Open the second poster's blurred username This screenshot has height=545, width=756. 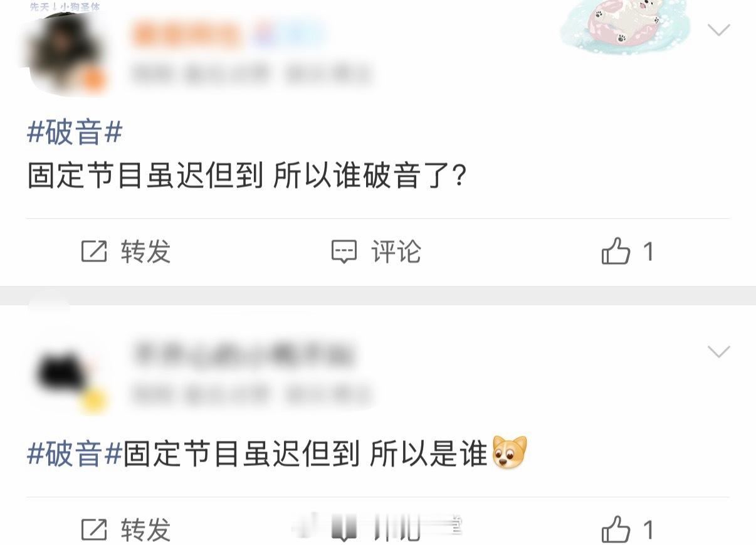244,355
